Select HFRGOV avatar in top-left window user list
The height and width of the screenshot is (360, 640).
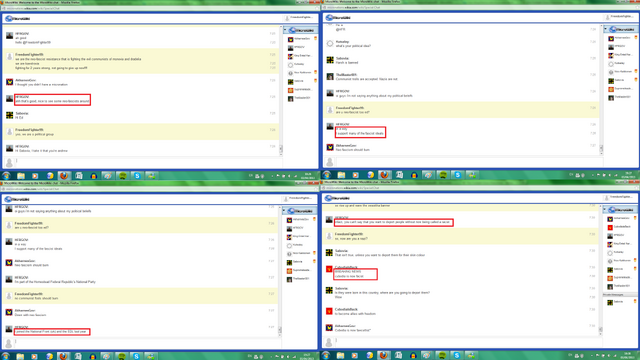pyautogui.click(x=290, y=48)
